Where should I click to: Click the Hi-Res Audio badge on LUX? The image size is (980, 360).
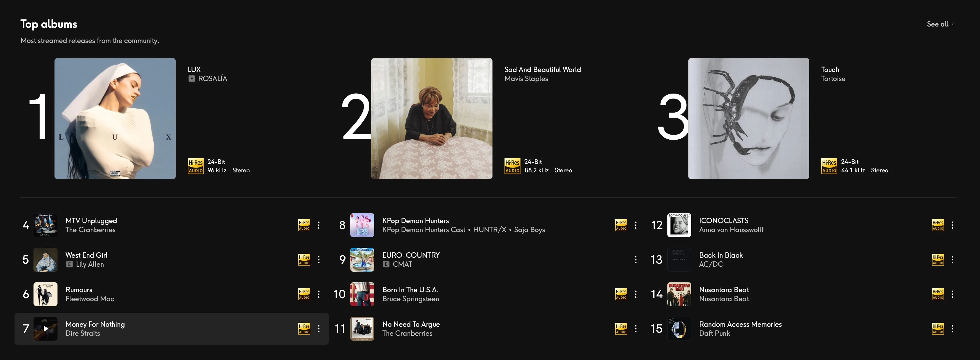(195, 166)
